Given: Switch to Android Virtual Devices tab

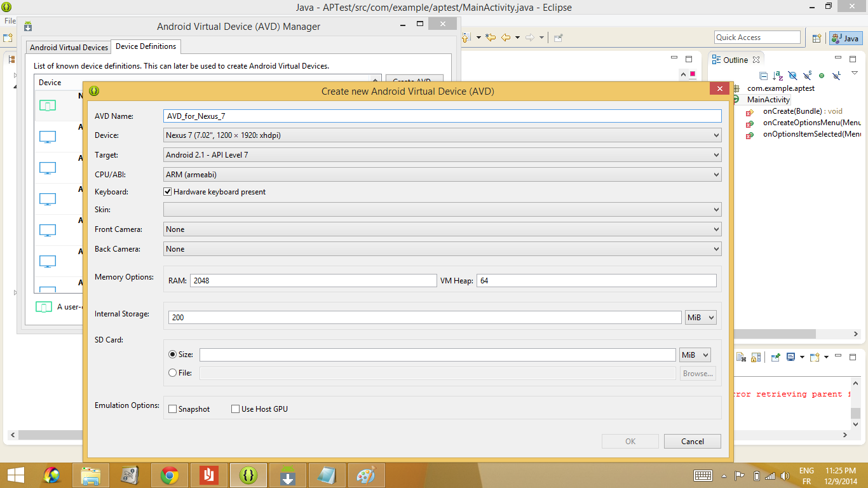Looking at the screenshot, I should 69,47.
